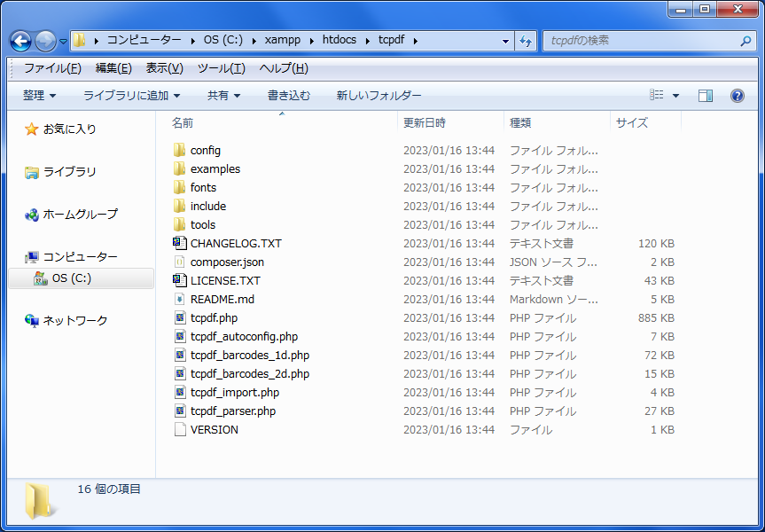
Task: Select the folder name examples
Action: click(x=215, y=168)
